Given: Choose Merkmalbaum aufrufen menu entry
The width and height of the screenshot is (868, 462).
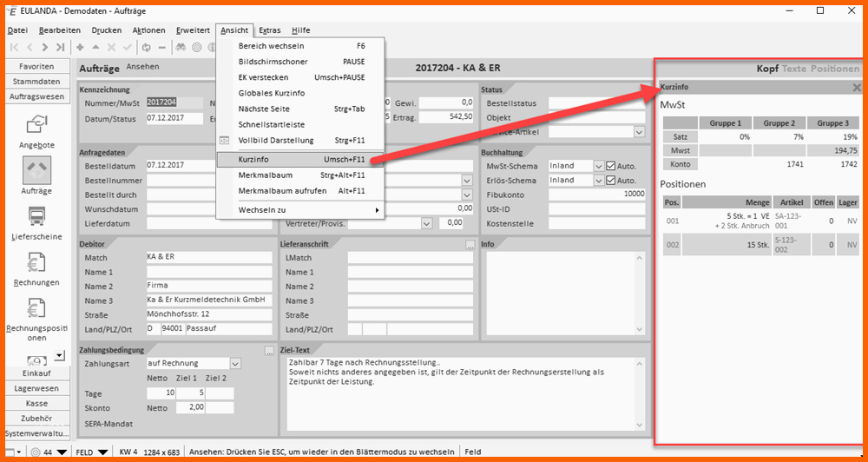Looking at the screenshot, I should 300,190.
